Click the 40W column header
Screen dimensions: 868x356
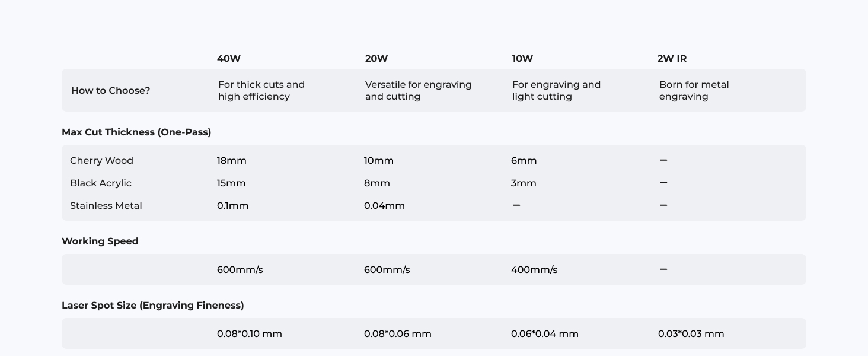point(229,59)
